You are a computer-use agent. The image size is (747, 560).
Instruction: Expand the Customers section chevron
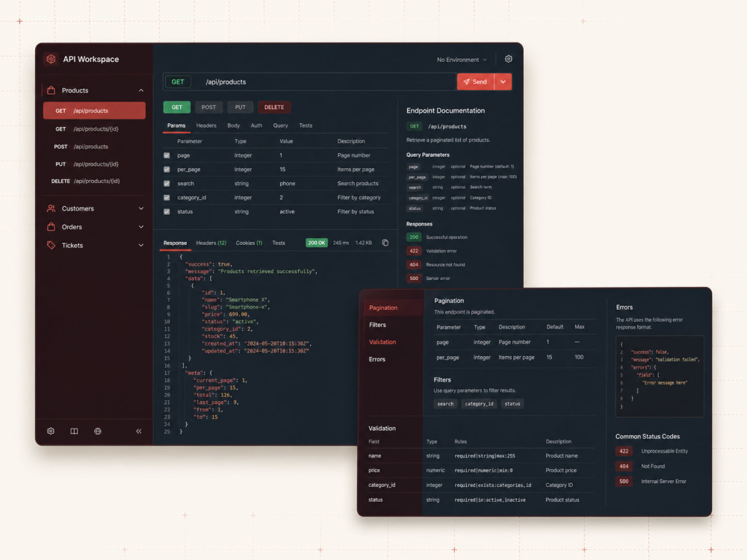(141, 208)
